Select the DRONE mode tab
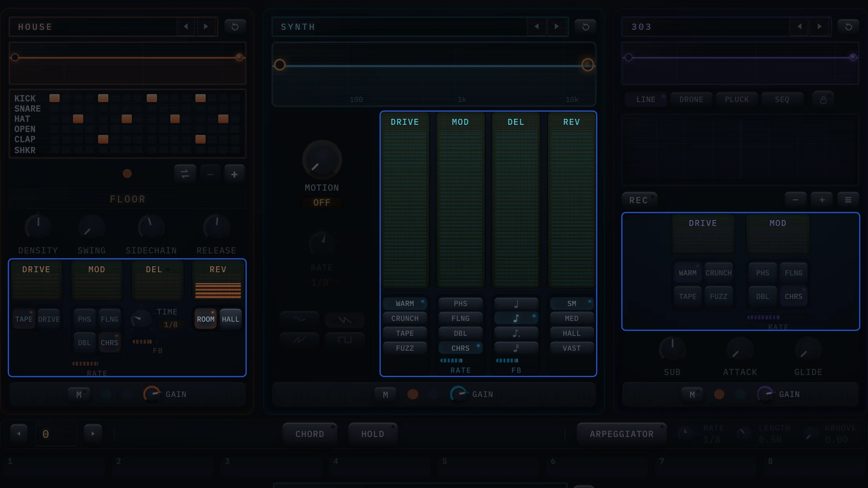 (691, 100)
